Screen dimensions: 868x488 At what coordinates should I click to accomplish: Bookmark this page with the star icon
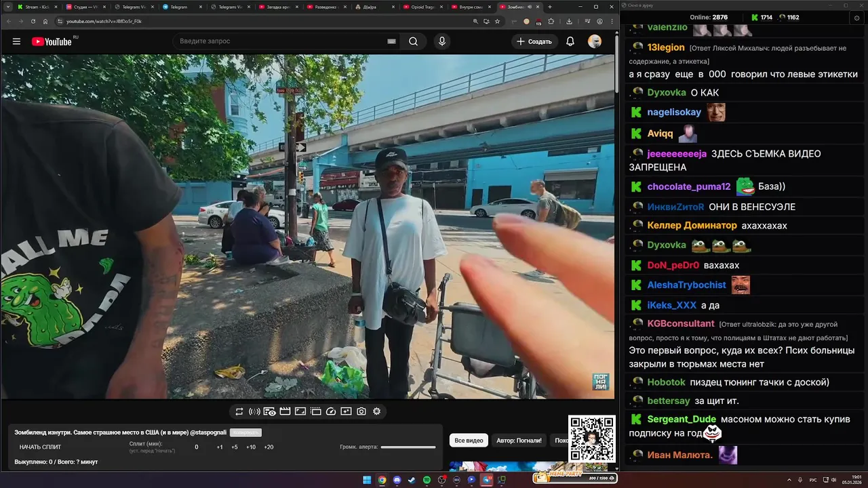pyautogui.click(x=497, y=21)
